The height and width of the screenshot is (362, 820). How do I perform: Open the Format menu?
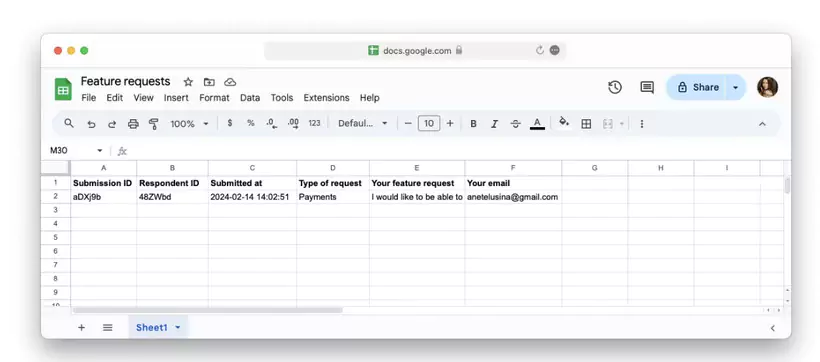[x=214, y=98]
